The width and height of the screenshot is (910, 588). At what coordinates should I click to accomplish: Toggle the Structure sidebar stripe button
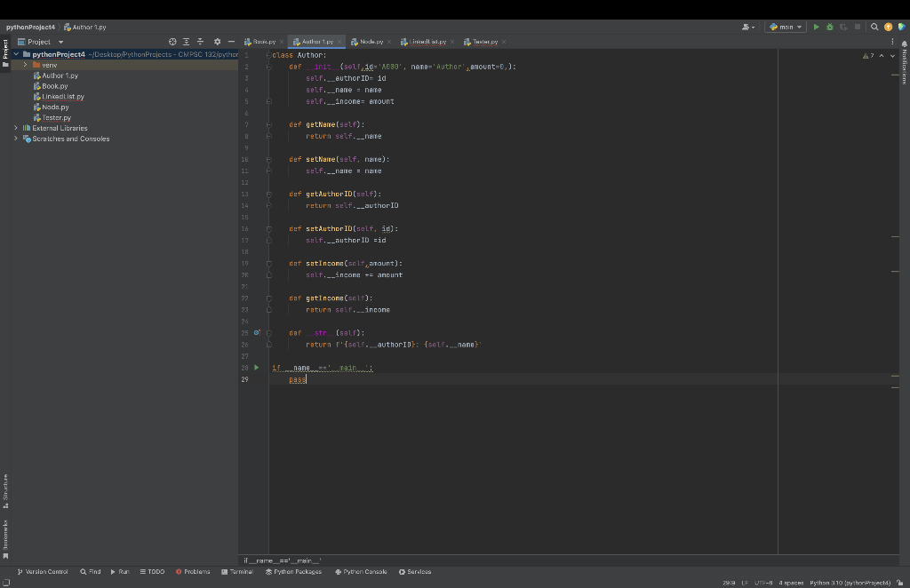pyautogui.click(x=5, y=491)
